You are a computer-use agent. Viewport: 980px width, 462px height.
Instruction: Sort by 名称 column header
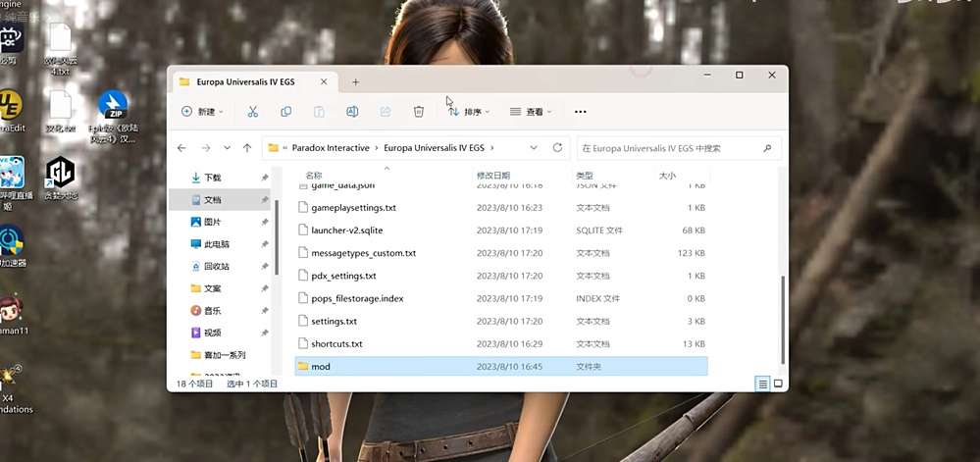pos(313,176)
